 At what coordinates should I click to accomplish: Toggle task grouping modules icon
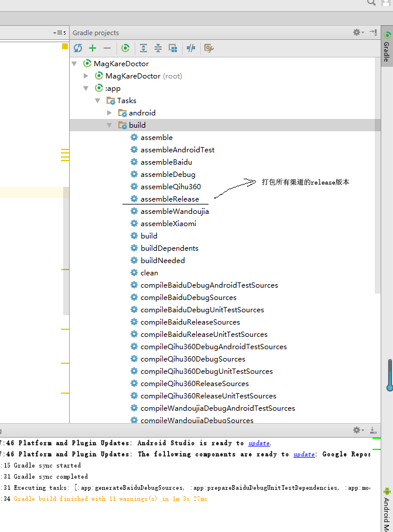(x=173, y=48)
